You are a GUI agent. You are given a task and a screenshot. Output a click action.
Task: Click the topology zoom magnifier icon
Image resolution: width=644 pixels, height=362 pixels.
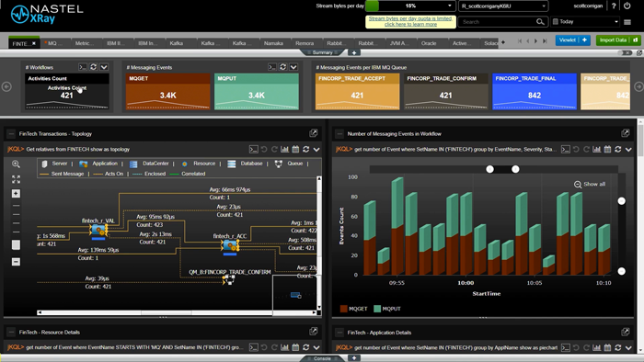(x=16, y=164)
